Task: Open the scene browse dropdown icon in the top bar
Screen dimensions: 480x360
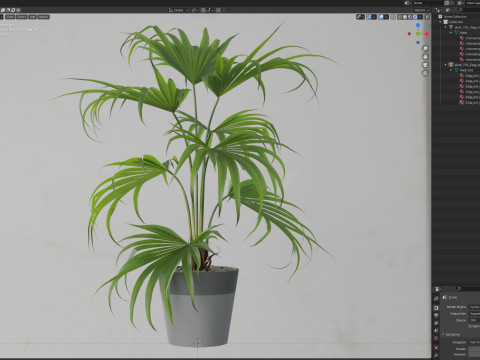Action: [x=408, y=3]
